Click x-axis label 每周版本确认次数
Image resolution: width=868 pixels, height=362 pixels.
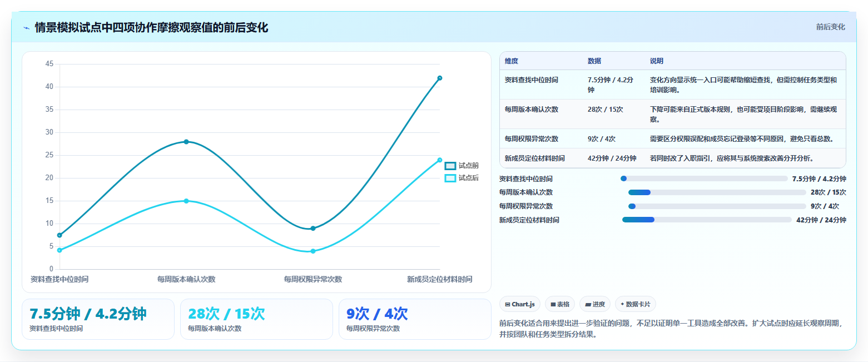coord(186,279)
